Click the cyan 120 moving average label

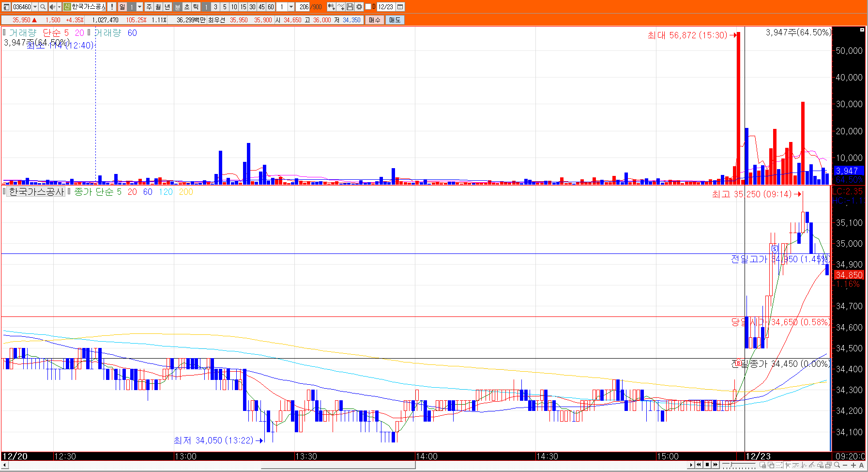(x=166, y=192)
